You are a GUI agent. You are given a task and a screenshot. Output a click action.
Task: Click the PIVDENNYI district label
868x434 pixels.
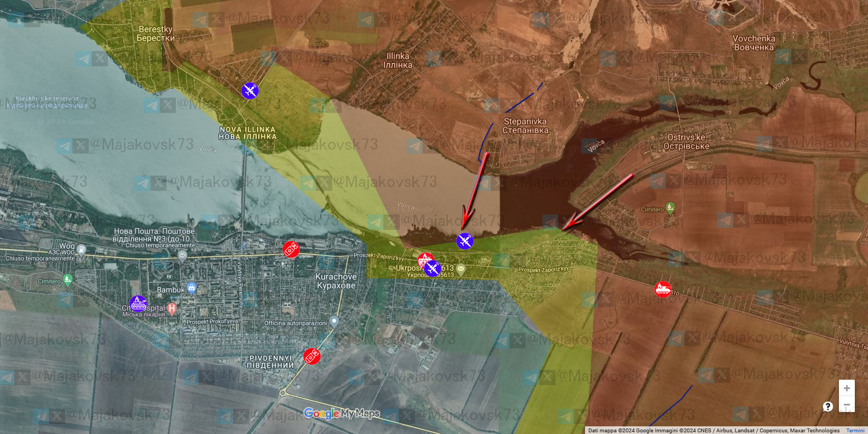(271, 362)
